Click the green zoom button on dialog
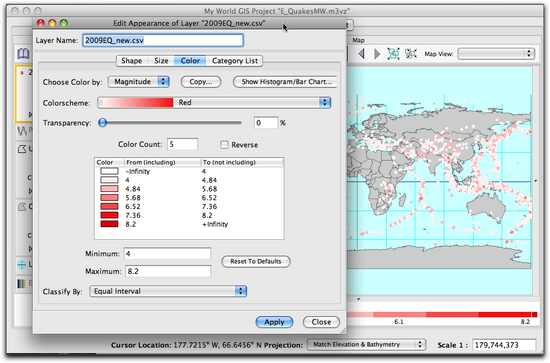The width and height of the screenshot is (550, 363). tap(63, 23)
